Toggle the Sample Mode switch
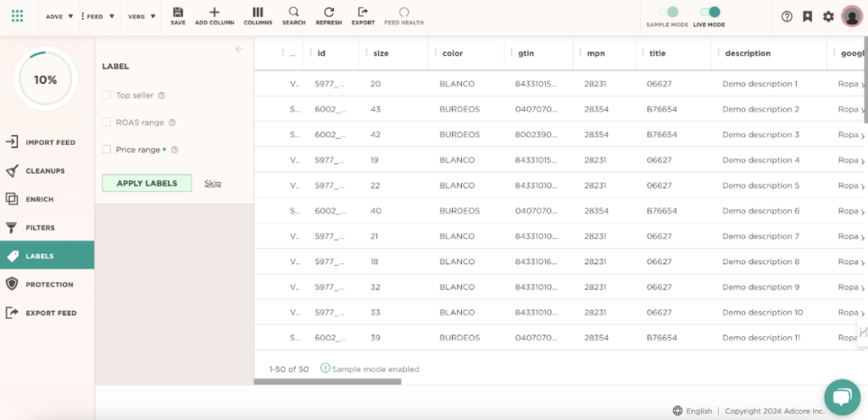The height and width of the screenshot is (420, 868). (668, 12)
